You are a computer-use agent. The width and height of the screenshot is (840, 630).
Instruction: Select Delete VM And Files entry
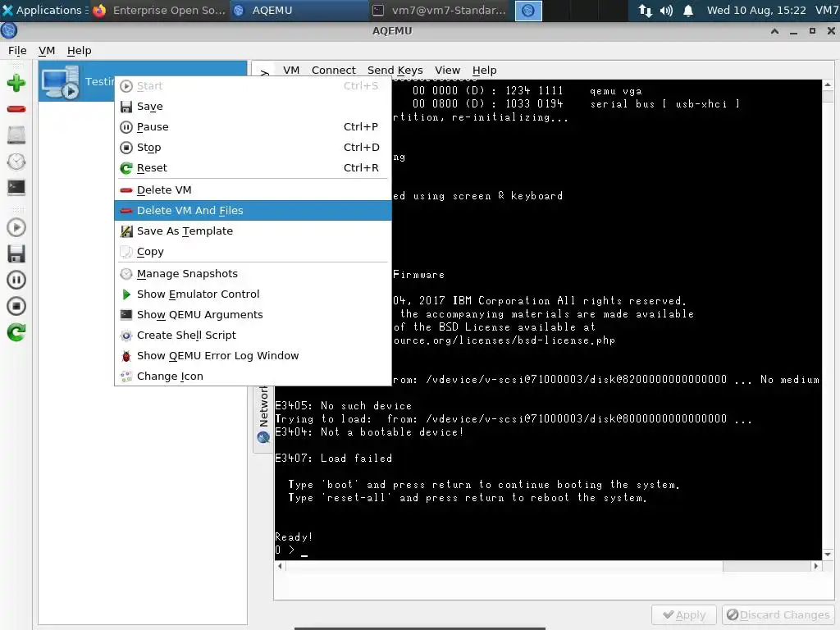pos(253,211)
